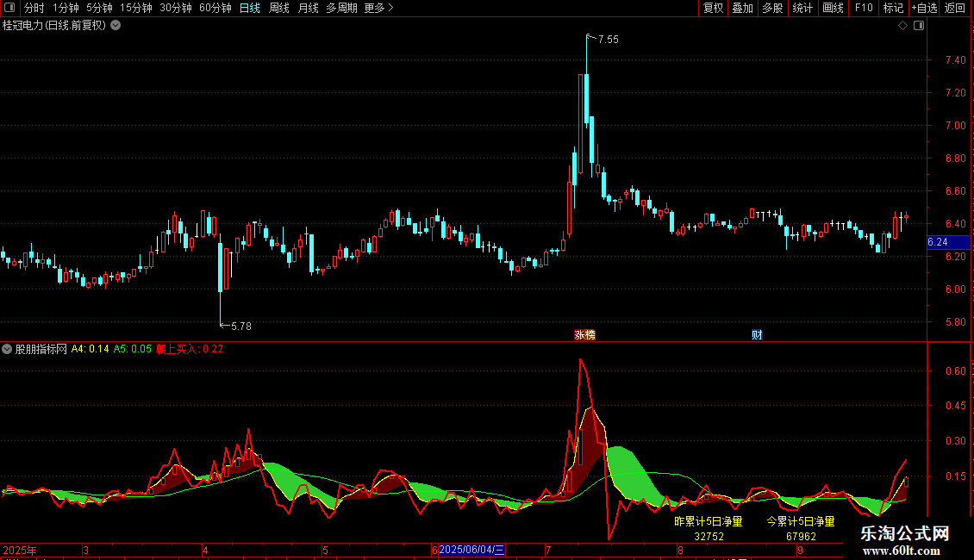Select the 30分钟 period tab
This screenshot has height=560, width=974.
pos(176,8)
